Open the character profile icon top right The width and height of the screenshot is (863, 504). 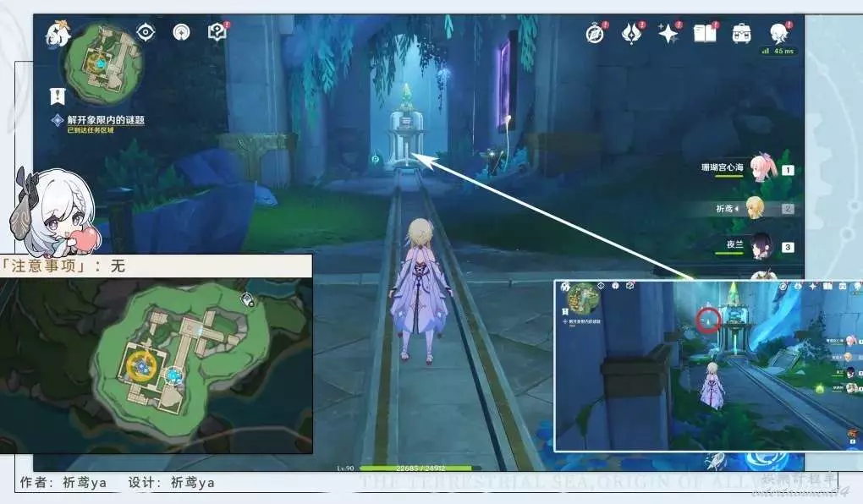coord(778,34)
